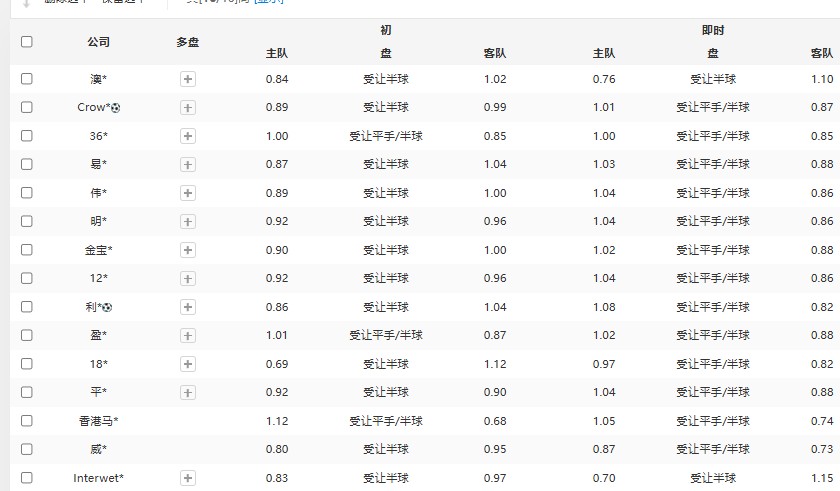This screenshot has width=840, height=491.
Task: Check the box for 澳* row
Action: [x=26, y=79]
